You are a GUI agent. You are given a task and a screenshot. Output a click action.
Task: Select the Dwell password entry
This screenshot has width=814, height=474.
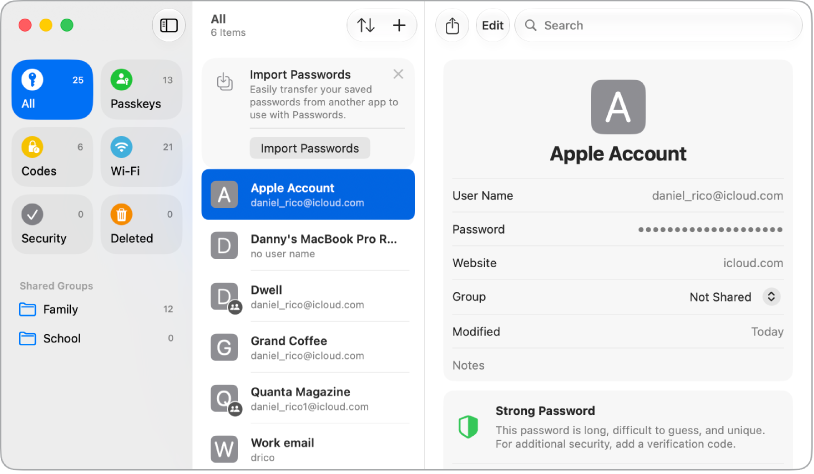click(x=308, y=296)
